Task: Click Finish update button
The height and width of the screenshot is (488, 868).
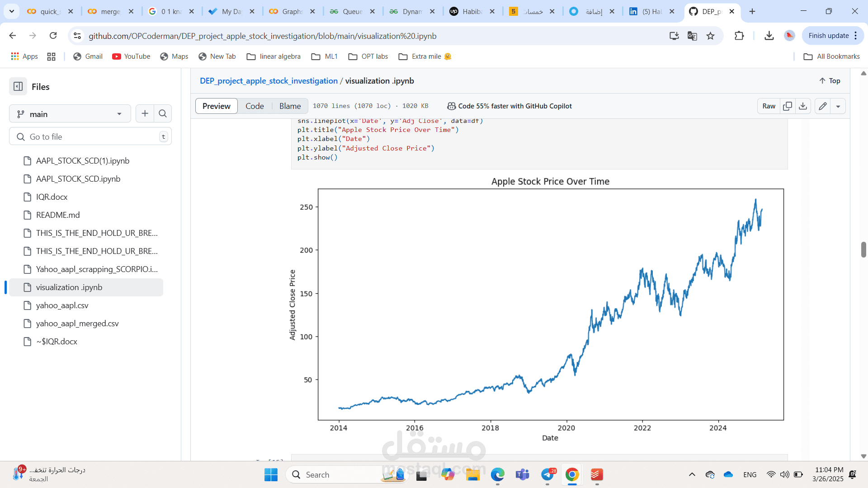Action: 833,36
